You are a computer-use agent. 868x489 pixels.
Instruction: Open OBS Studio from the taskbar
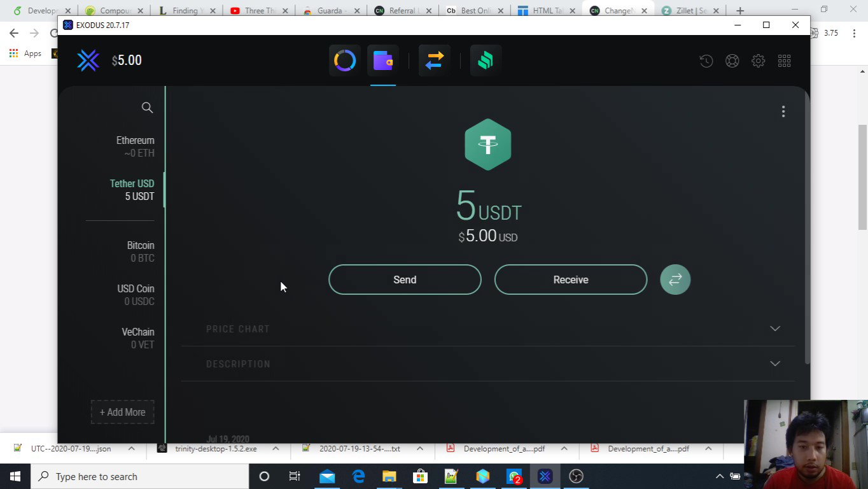[576, 476]
